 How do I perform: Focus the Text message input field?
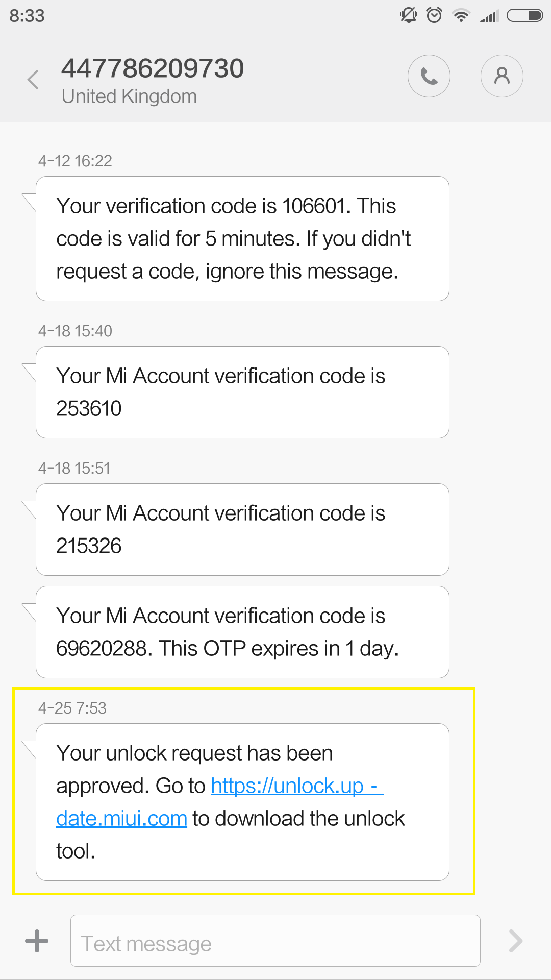pos(275,941)
